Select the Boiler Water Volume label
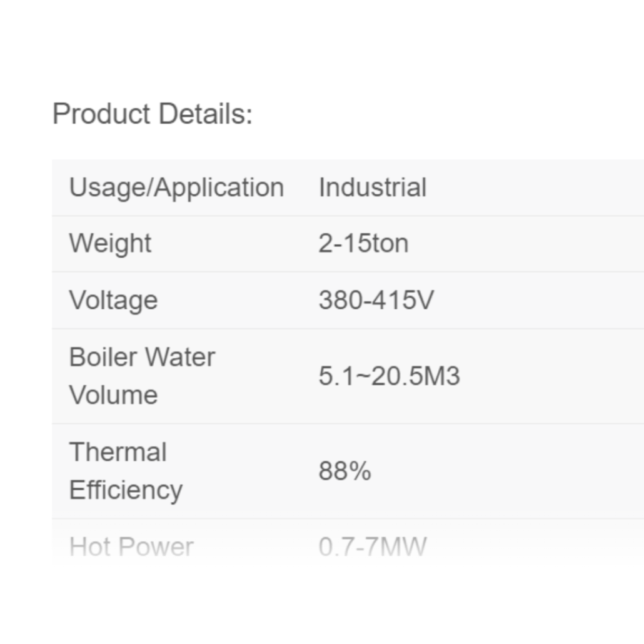Viewport: 644px width, 644px height. pos(142,376)
